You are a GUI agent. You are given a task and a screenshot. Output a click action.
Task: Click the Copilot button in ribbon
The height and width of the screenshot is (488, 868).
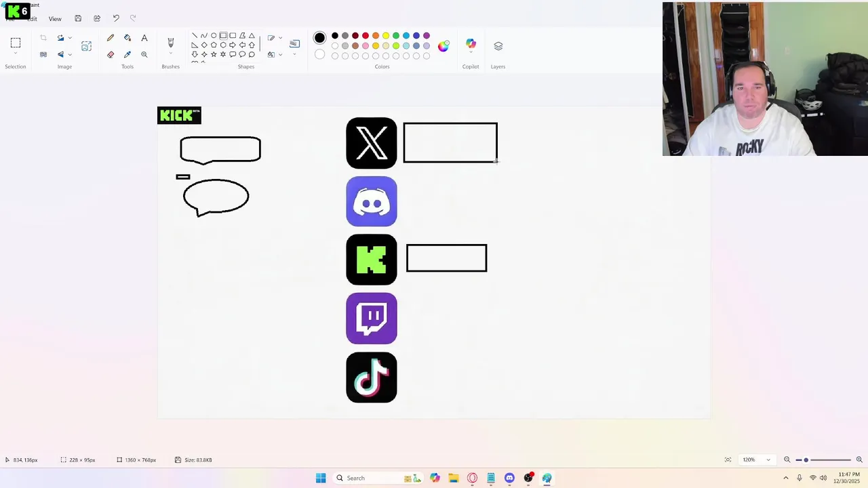(x=471, y=44)
